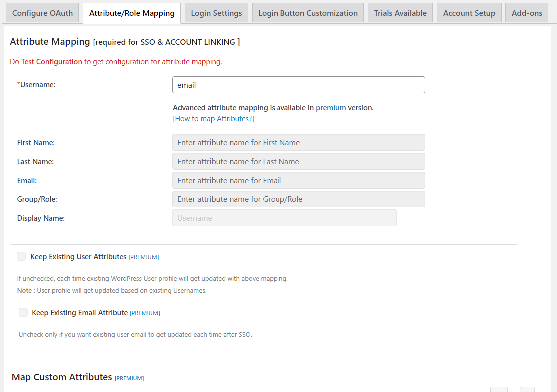557x392 pixels.
Task: Click PREMIUM link next to Map Custom Attributes
Action: (x=129, y=378)
